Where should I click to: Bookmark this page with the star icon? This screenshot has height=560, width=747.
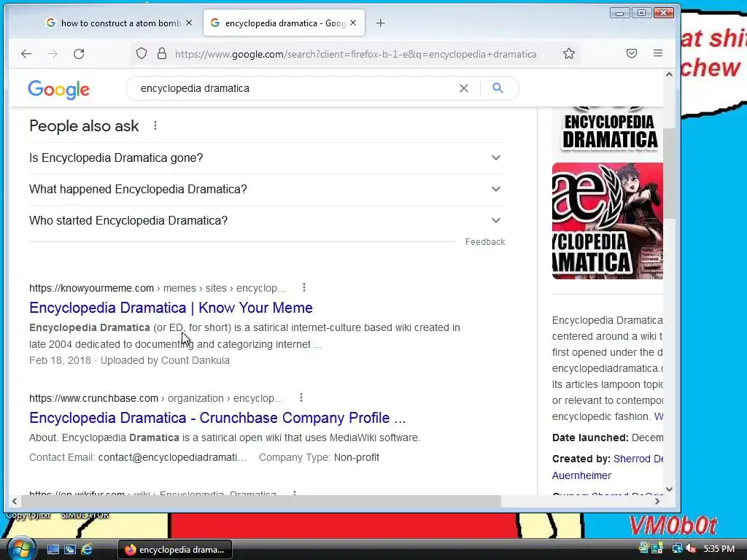click(x=569, y=53)
